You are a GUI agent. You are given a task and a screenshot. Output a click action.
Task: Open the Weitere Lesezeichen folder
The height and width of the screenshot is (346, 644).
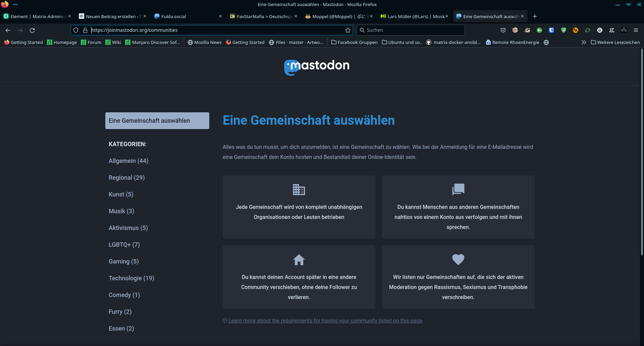615,42
